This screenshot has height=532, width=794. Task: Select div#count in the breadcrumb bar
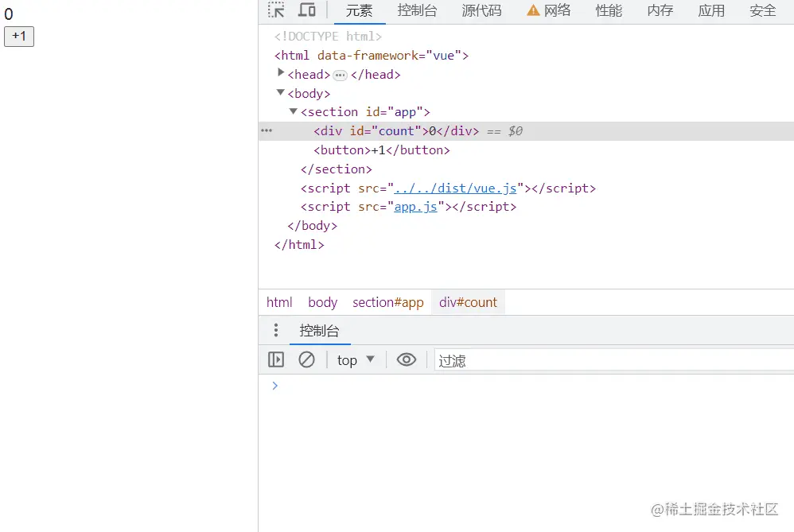(468, 302)
